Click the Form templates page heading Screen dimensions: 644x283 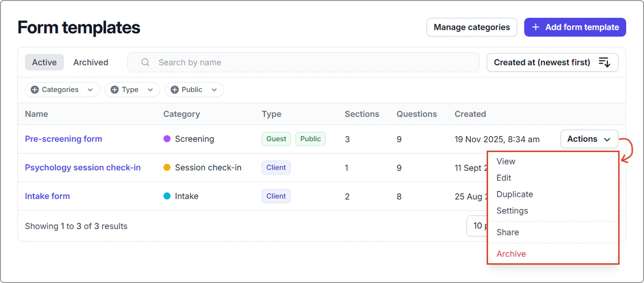(79, 28)
